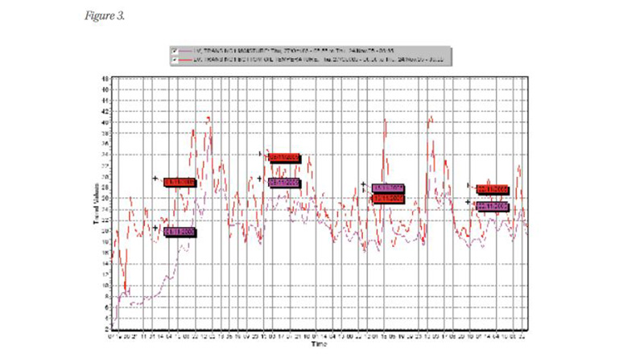The width and height of the screenshot is (644, 362).
Task: Click the leftmost red data label
Action: (180, 183)
